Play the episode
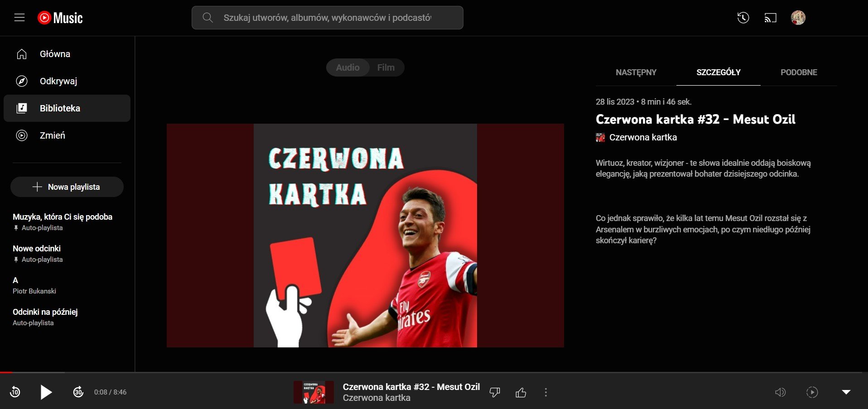This screenshot has width=868, height=409. pyautogui.click(x=46, y=392)
